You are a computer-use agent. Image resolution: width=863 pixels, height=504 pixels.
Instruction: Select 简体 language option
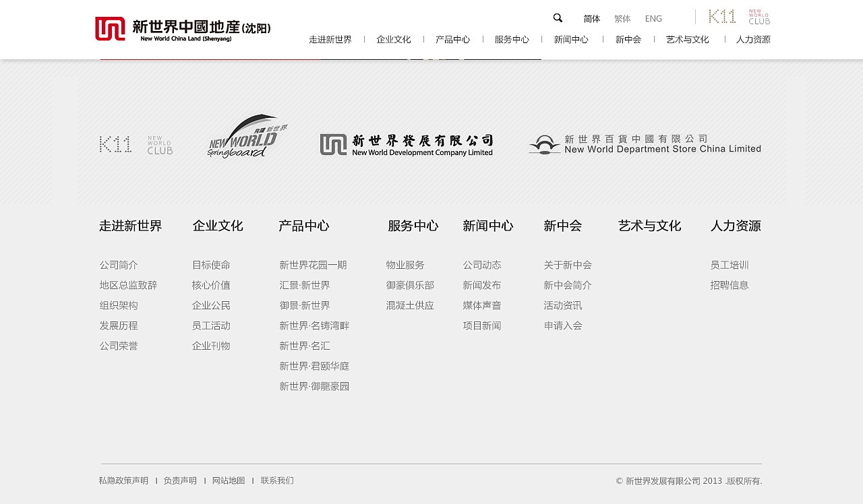point(592,18)
